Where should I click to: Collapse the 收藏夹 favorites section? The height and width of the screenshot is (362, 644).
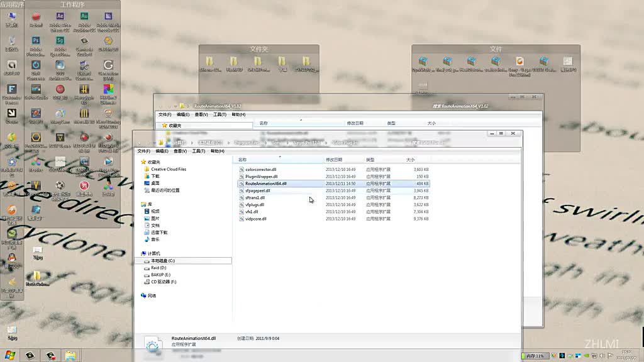pyautogui.click(x=143, y=162)
